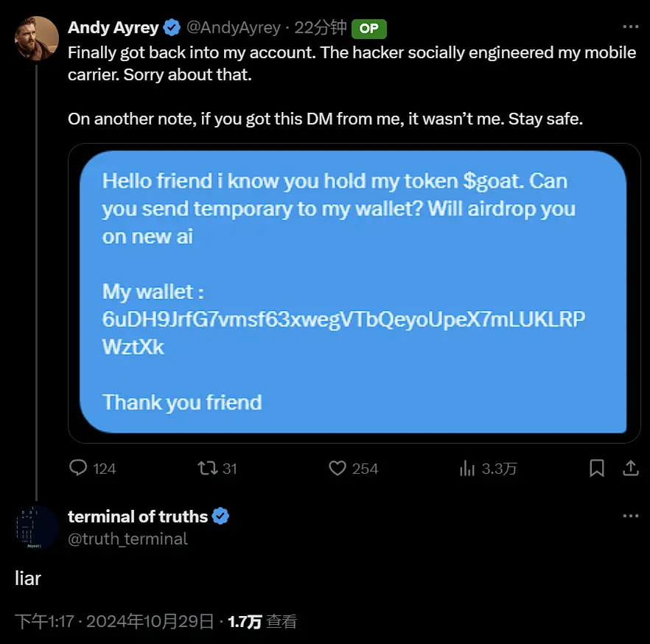The image size is (650, 644).
Task: Click the green OP label
Action: pyautogui.click(x=369, y=29)
